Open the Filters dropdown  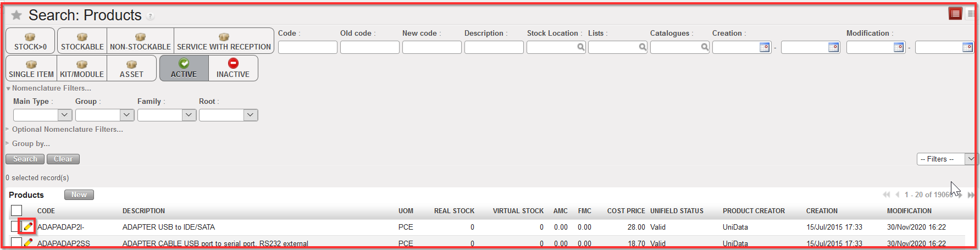[x=945, y=159]
